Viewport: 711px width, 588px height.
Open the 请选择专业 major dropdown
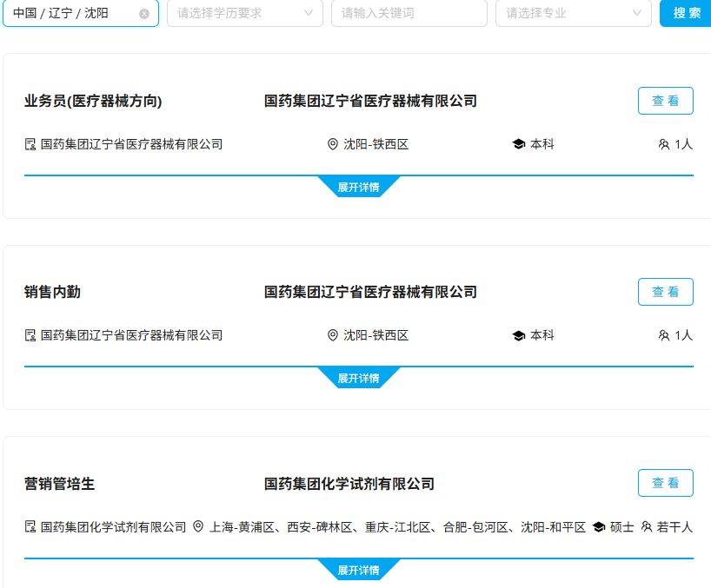coord(573,13)
